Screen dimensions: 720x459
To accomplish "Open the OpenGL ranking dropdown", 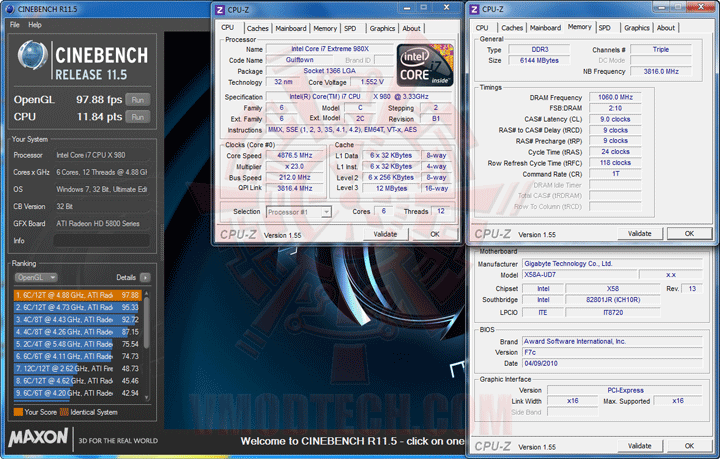I will [x=36, y=277].
